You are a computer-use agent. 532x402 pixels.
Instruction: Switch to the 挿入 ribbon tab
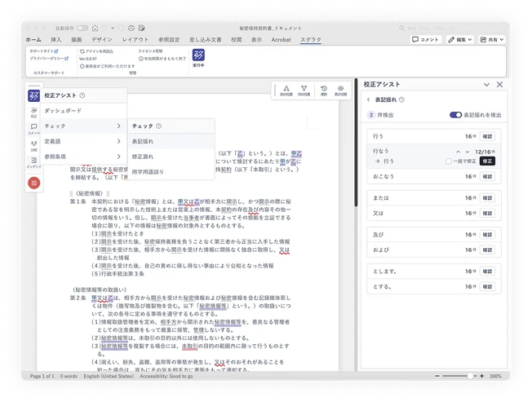56,40
